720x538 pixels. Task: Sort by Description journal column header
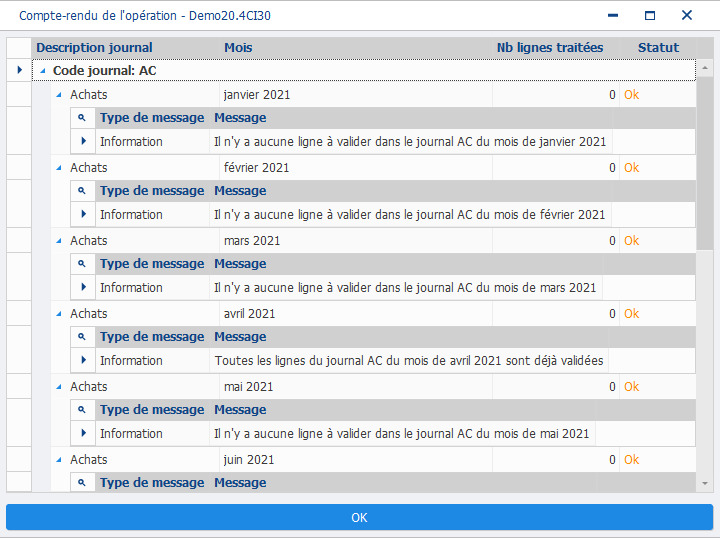(x=125, y=48)
